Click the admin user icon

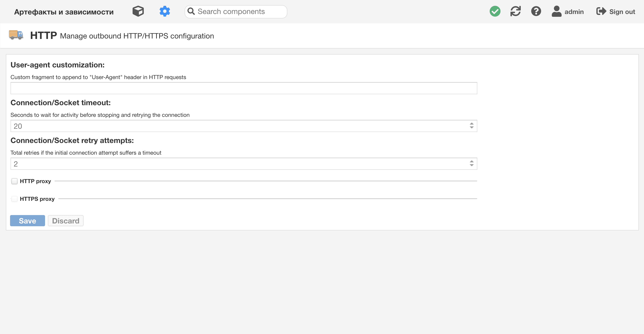tap(556, 11)
